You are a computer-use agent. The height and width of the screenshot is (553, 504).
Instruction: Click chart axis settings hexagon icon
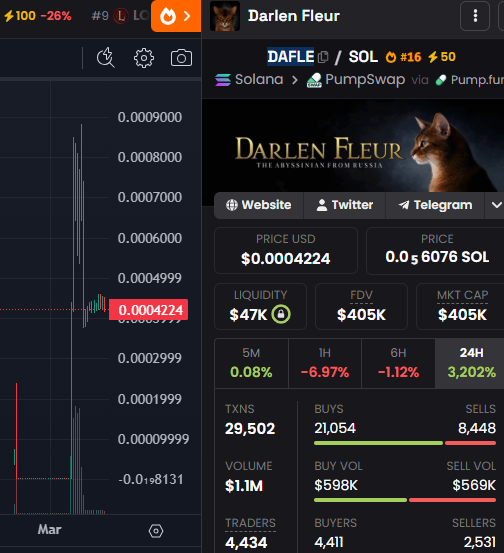[x=156, y=531]
